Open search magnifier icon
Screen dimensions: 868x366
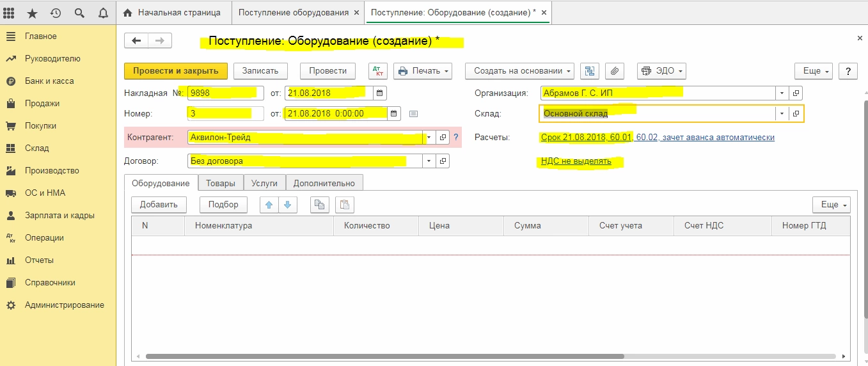click(x=79, y=13)
